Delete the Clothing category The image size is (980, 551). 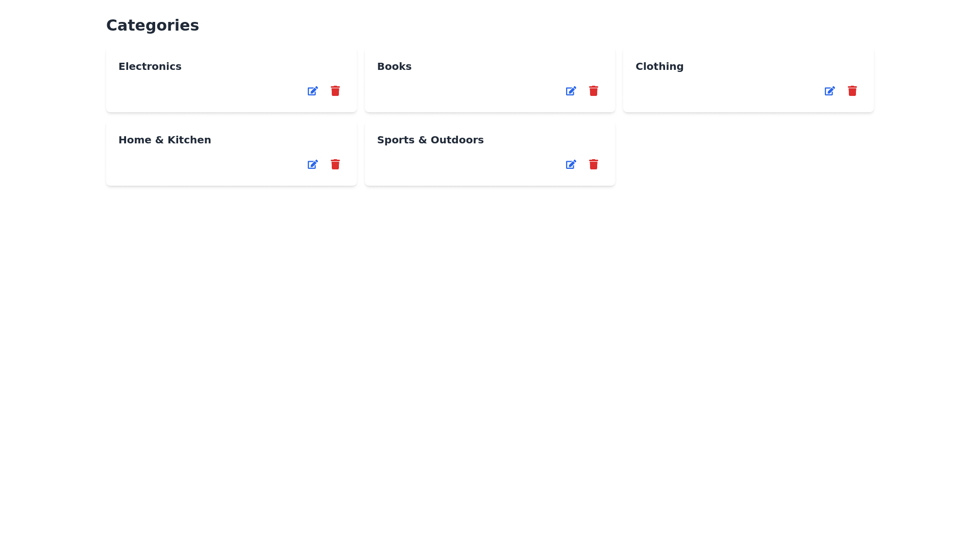[852, 91]
